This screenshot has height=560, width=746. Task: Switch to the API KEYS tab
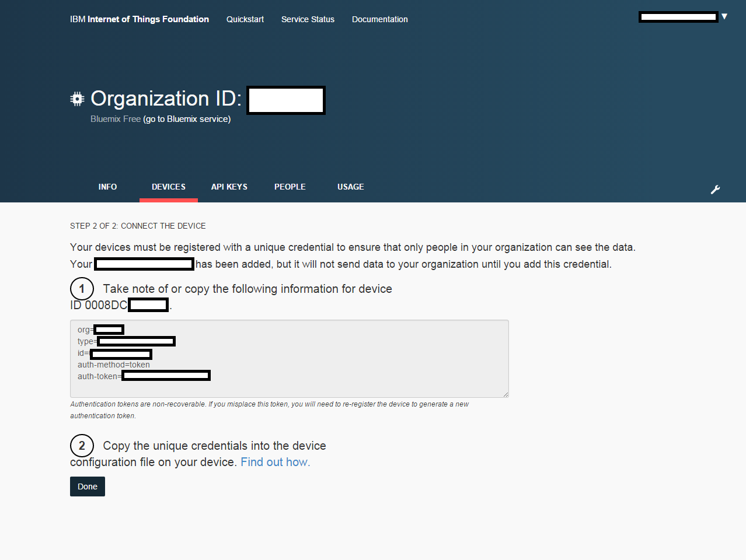point(229,187)
